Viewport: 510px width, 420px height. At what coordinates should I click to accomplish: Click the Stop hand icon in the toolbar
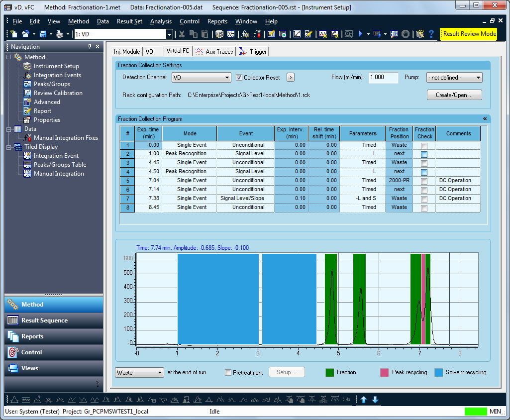coord(406,34)
